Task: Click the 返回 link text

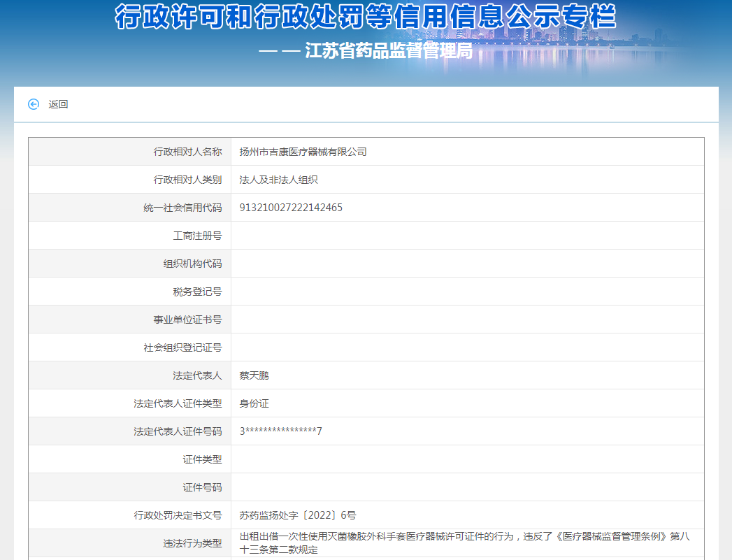Action: [58, 104]
